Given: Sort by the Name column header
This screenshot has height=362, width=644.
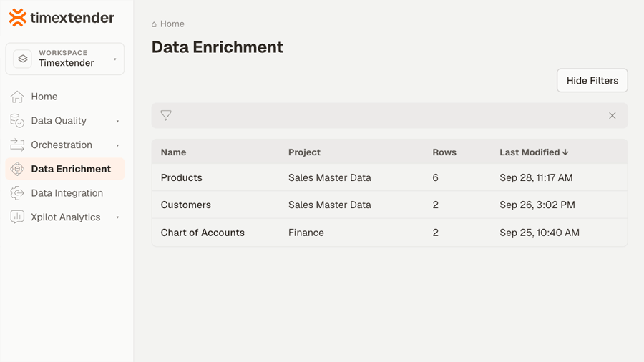Looking at the screenshot, I should tap(173, 152).
